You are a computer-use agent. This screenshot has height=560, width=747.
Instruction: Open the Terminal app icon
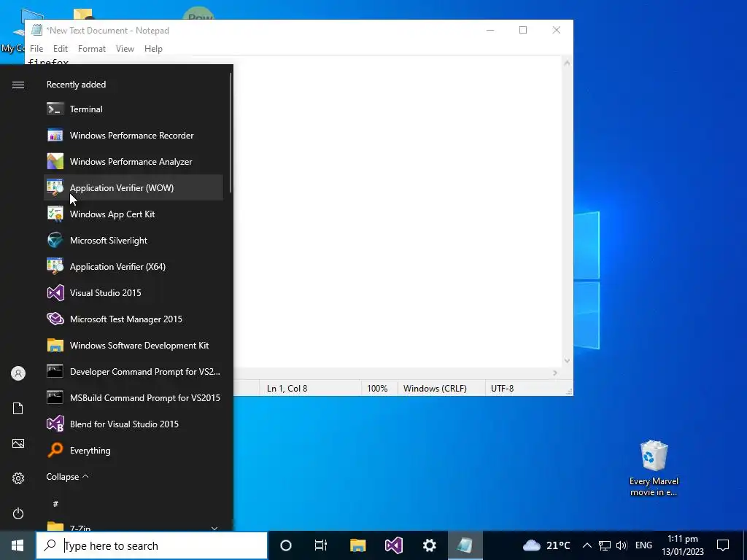pos(55,109)
